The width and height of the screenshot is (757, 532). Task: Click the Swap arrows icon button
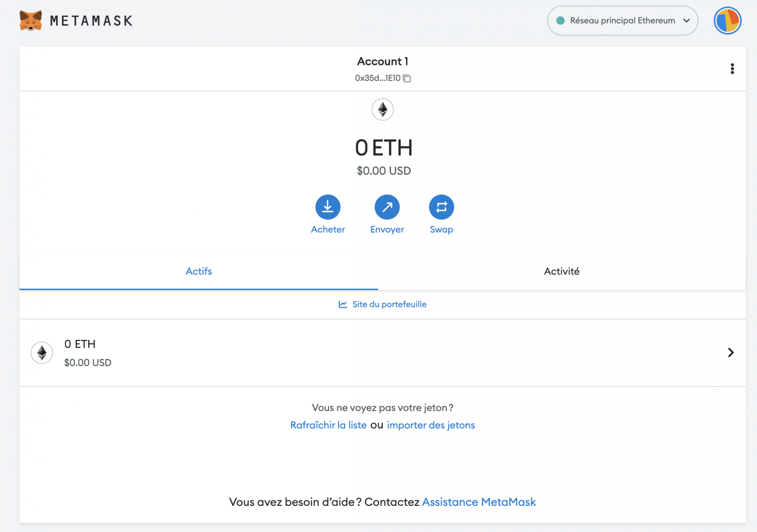[x=441, y=207]
